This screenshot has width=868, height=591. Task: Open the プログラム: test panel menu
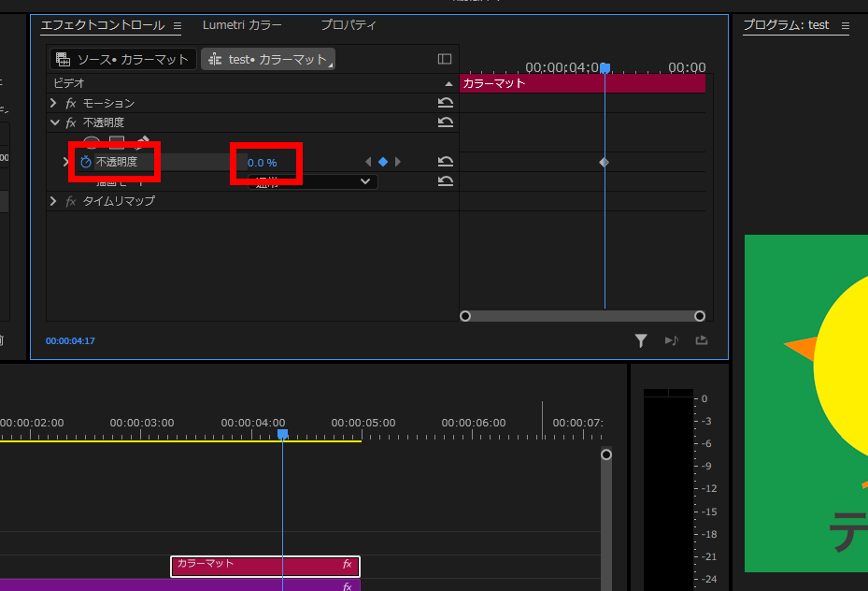(x=846, y=25)
